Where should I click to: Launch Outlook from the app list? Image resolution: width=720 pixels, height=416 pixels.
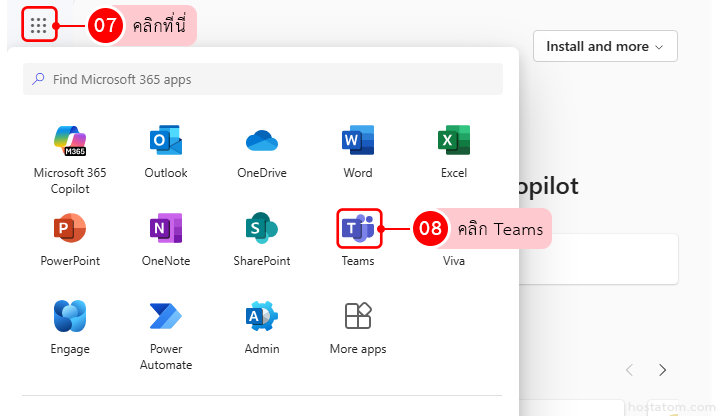click(166, 141)
